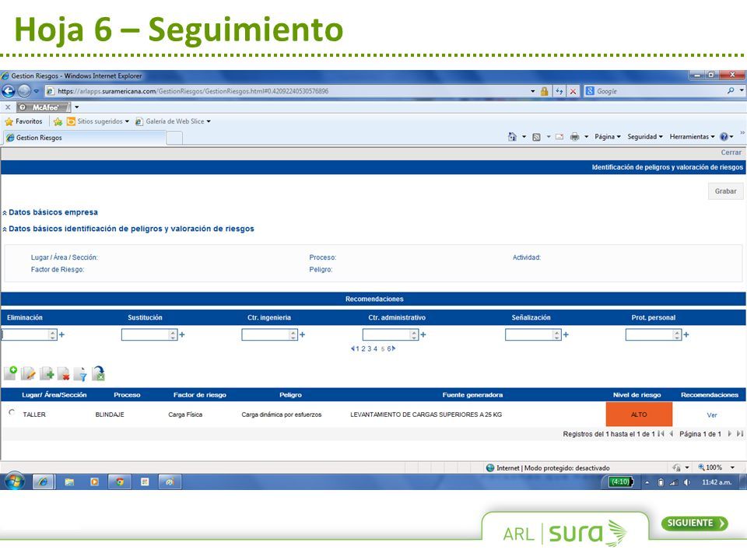This screenshot has width=747, height=560.
Task: Click the browser back arrow button
Action: click(9, 91)
